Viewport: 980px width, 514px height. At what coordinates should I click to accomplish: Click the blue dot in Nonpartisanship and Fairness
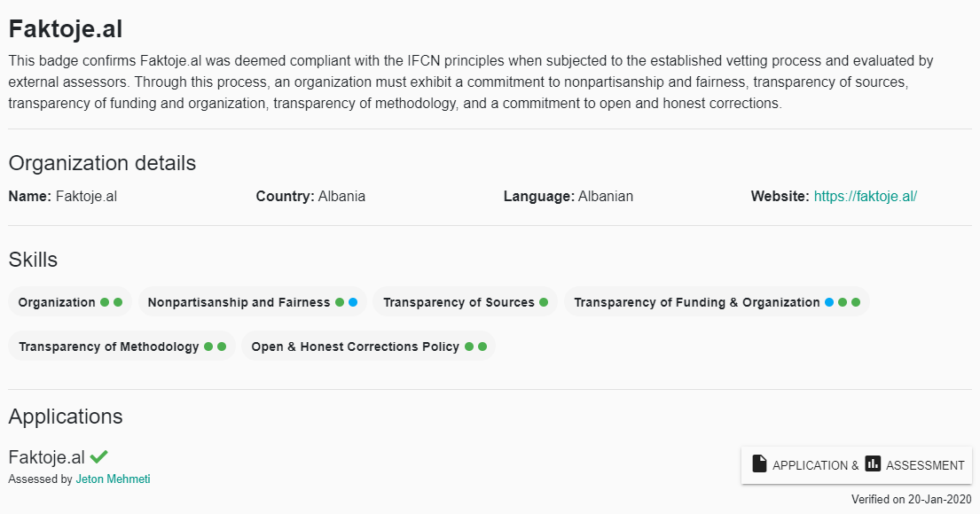tap(353, 302)
